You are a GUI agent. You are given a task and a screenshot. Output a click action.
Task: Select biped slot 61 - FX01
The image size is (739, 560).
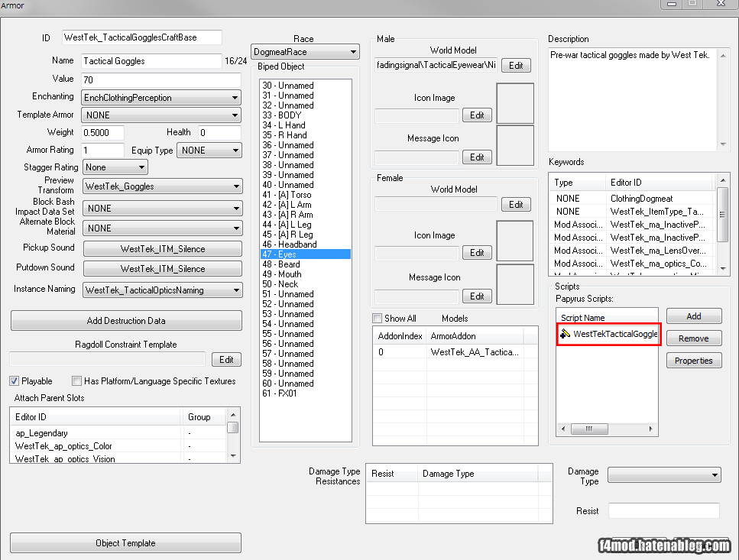[x=306, y=393]
